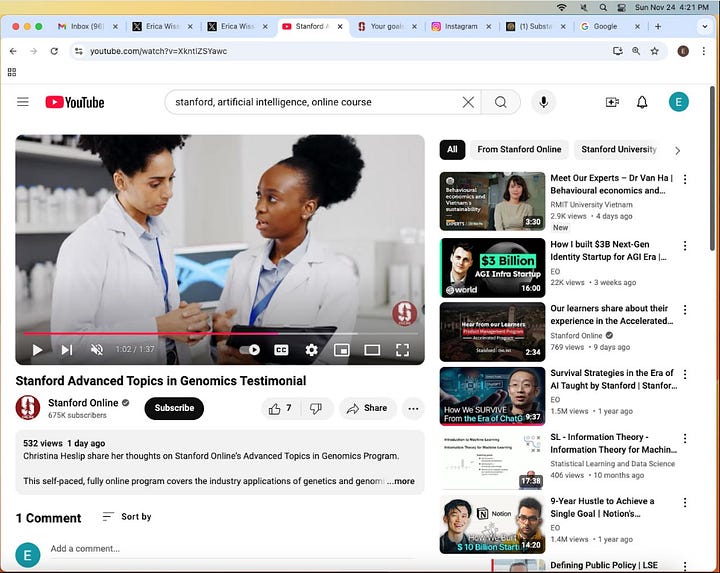Toggle closed captions CC

pyautogui.click(x=281, y=350)
